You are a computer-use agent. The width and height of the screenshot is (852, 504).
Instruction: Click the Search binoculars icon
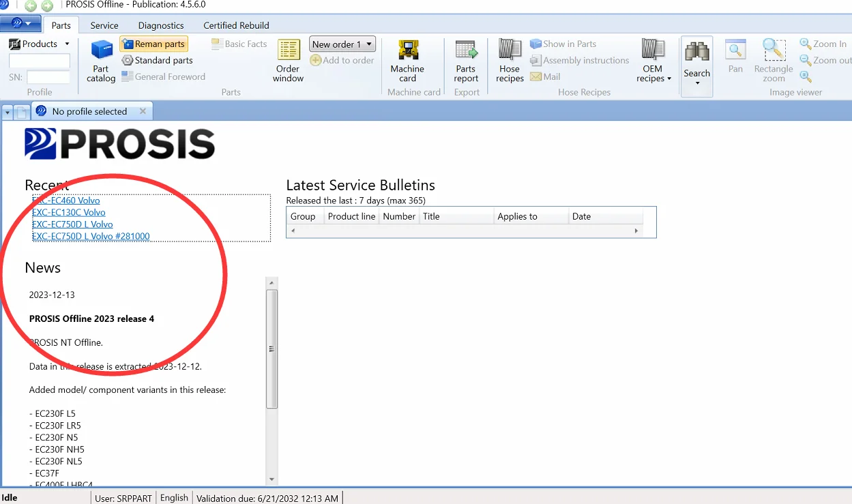pyautogui.click(x=696, y=53)
